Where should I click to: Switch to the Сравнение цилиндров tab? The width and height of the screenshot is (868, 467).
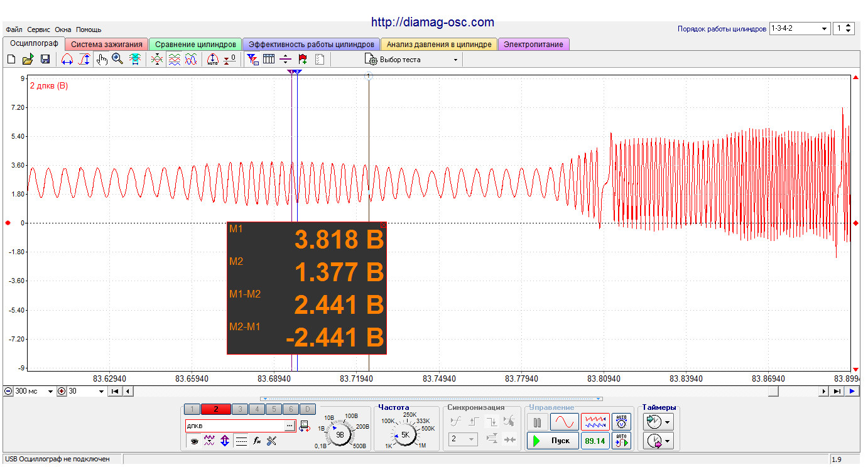(x=195, y=45)
